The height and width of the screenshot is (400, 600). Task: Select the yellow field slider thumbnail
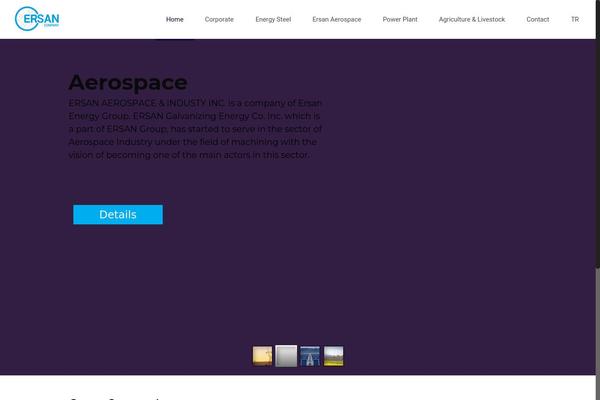334,356
